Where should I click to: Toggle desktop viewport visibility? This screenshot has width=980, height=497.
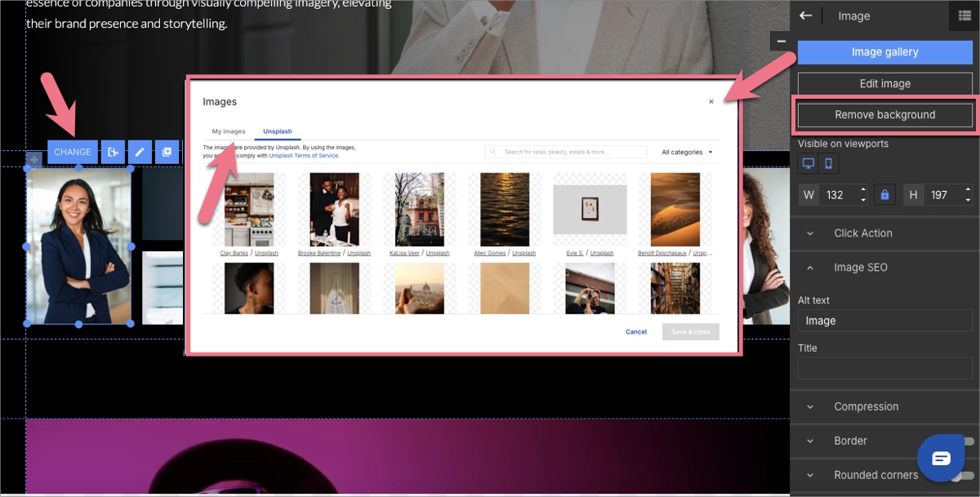[807, 163]
